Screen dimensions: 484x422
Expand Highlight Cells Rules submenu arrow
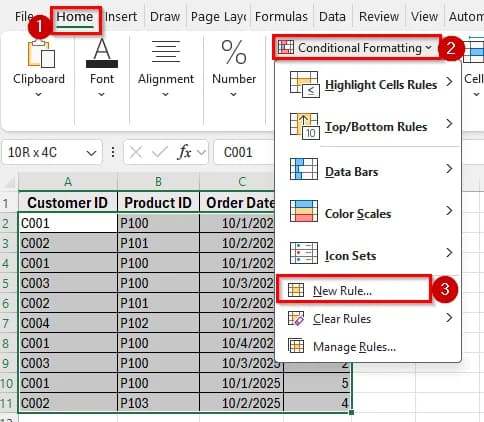pos(449,81)
